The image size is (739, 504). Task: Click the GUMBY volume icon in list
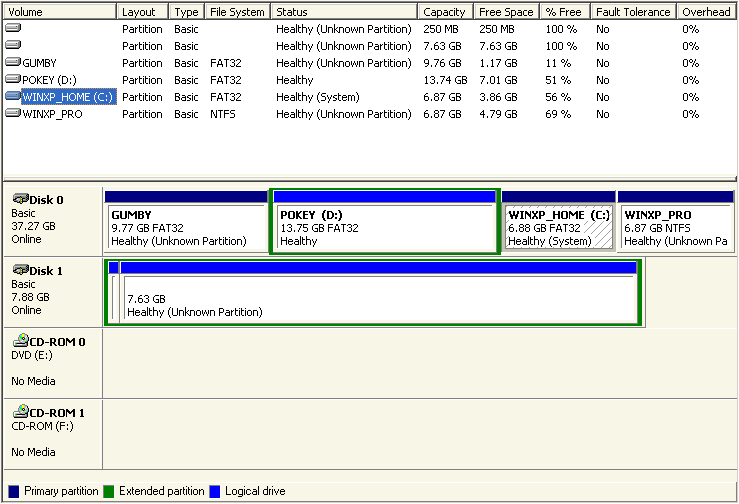click(12, 63)
